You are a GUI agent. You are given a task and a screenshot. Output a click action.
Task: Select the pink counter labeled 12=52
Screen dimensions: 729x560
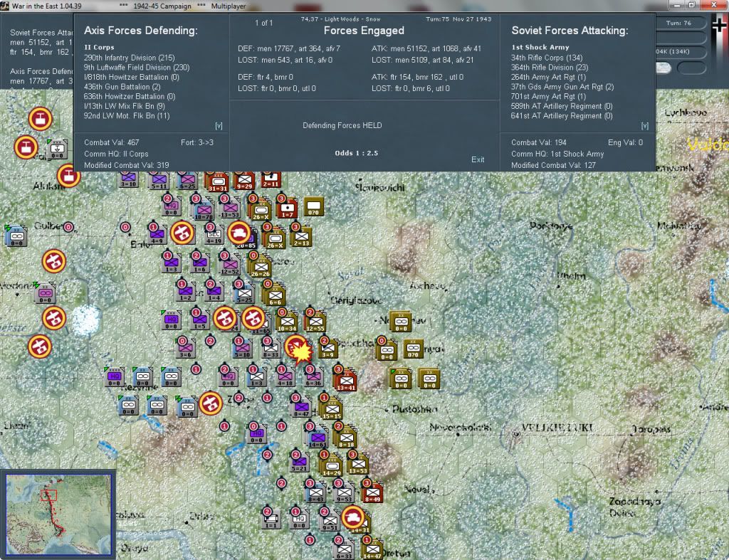click(230, 266)
